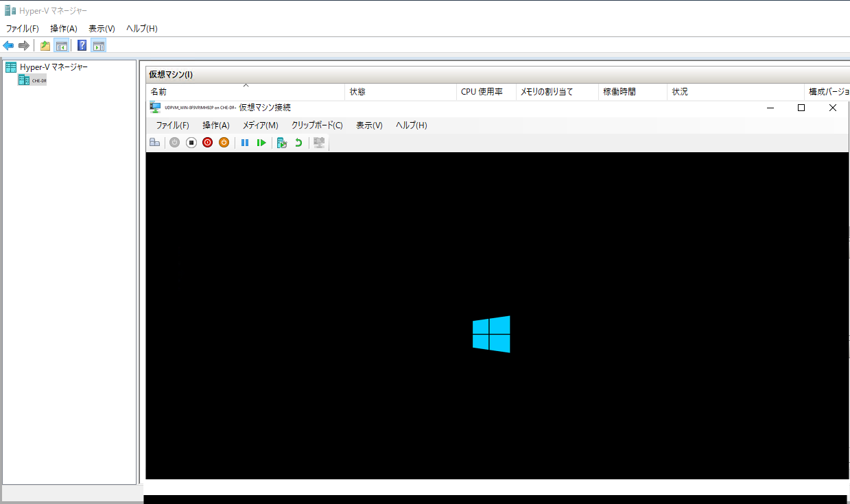Viewport: 850px width, 504px height.
Task: Open VM connection 表示(V) menu
Action: (x=369, y=125)
